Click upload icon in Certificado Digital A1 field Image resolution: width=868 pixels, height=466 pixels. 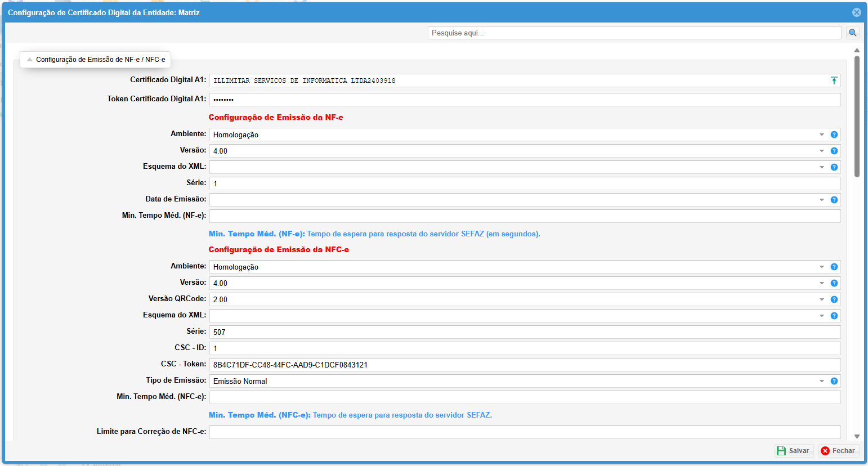(x=834, y=80)
